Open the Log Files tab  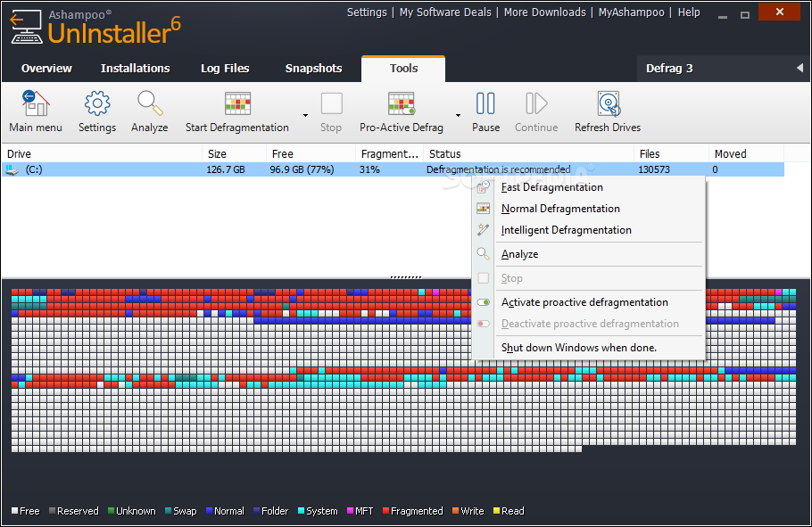click(225, 69)
